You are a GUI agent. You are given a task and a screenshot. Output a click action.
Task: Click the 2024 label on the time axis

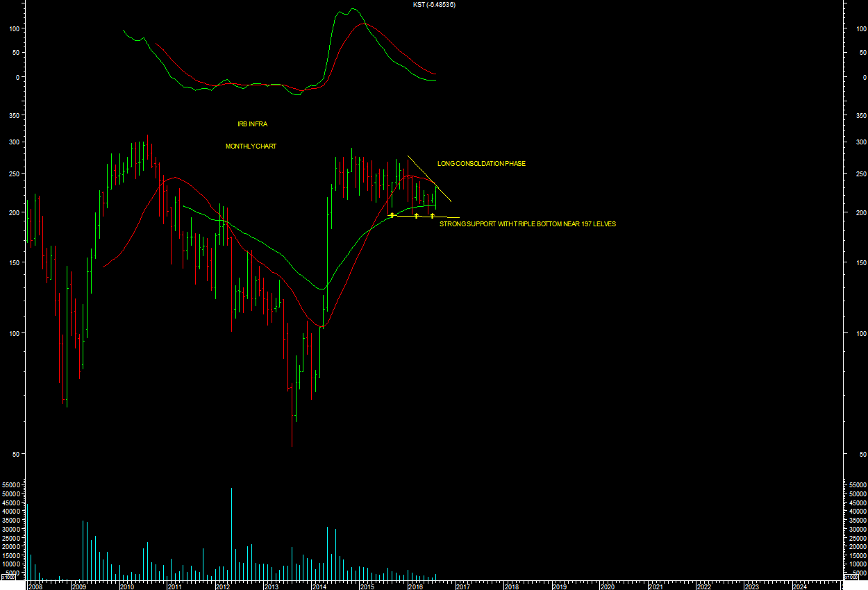tap(799, 587)
